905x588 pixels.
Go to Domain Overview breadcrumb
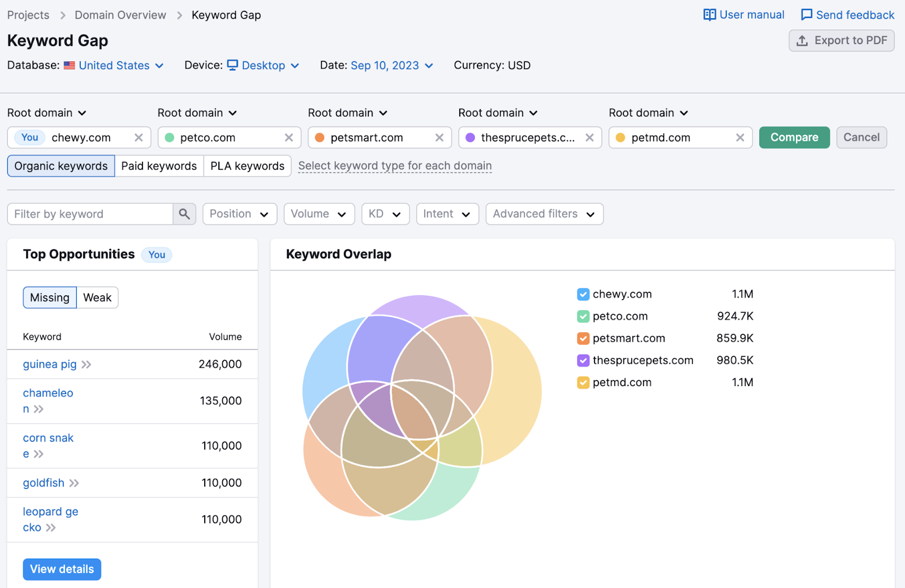[120, 15]
